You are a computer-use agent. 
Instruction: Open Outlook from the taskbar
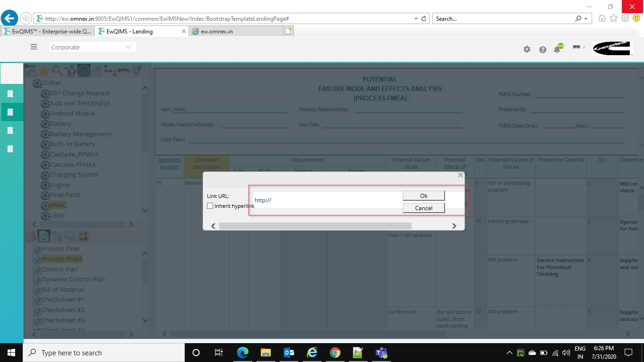pyautogui.click(x=289, y=353)
